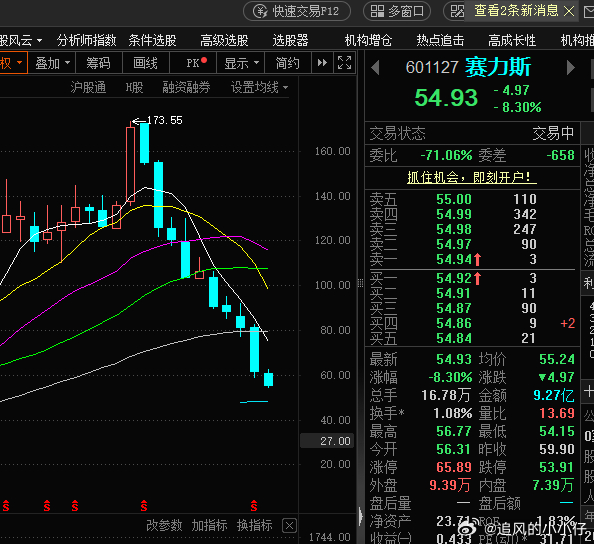Image resolution: width=594 pixels, height=544 pixels.
Task: Click 加指标 add indicator button
Action: point(209,525)
